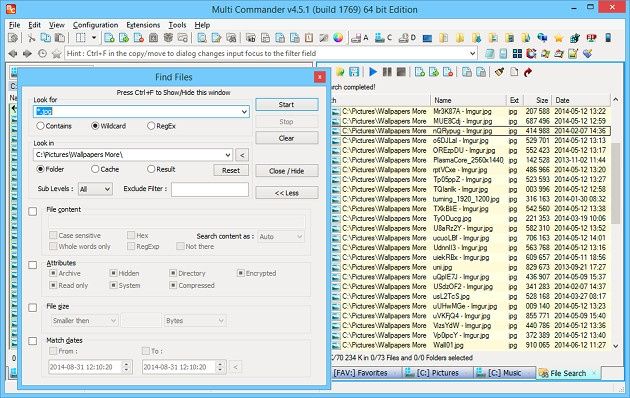Click the notepad with pencil icon
The image size is (630, 398).
click(573, 53)
